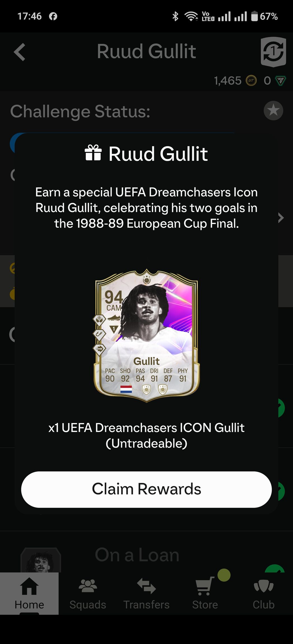Click the Claim Rewards button
The image size is (293, 644).
[x=146, y=489]
